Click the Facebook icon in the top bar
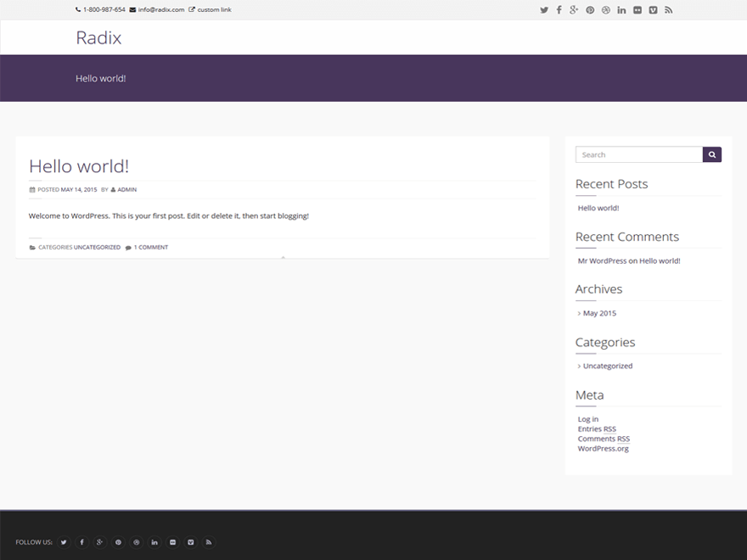 [x=559, y=9]
